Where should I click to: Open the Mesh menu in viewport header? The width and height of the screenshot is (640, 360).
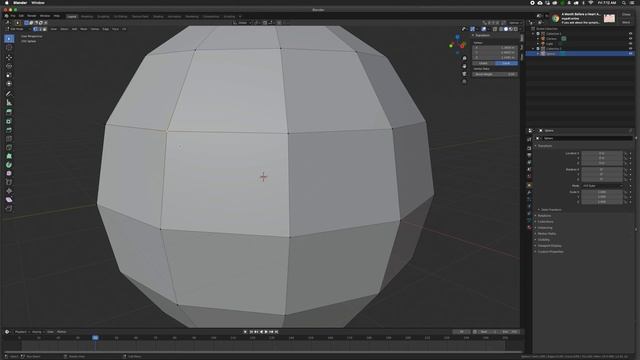click(x=84, y=29)
